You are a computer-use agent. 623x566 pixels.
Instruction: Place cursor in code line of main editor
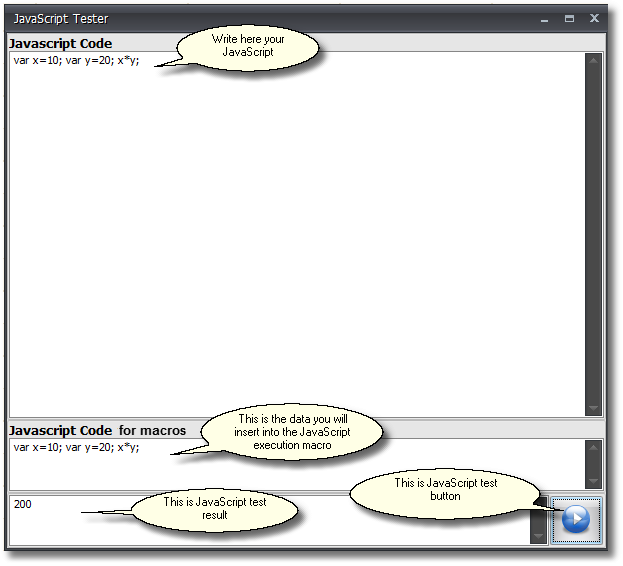(x=75, y=61)
